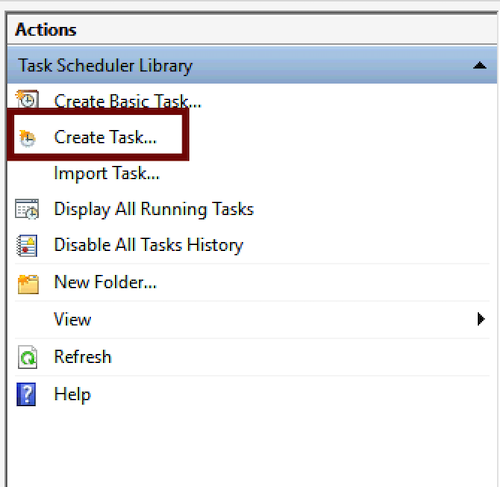This screenshot has height=487, width=500.
Task: Refresh the task list
Action: [83, 357]
